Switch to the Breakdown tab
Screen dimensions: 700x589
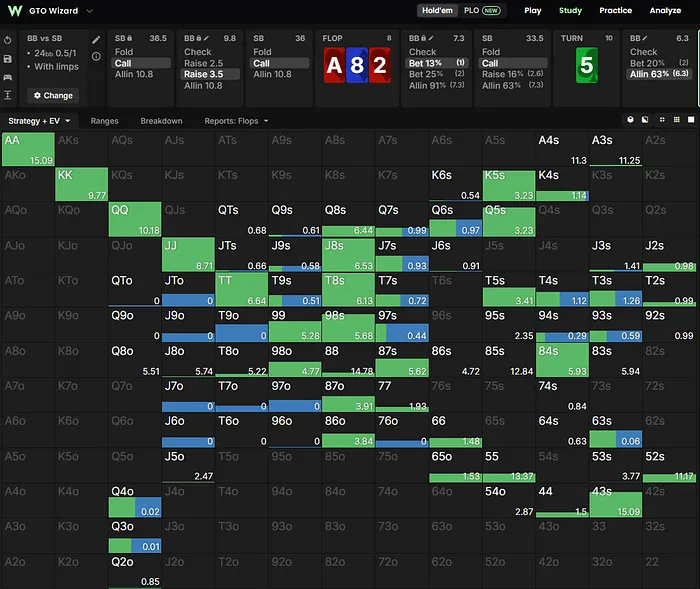(161, 121)
